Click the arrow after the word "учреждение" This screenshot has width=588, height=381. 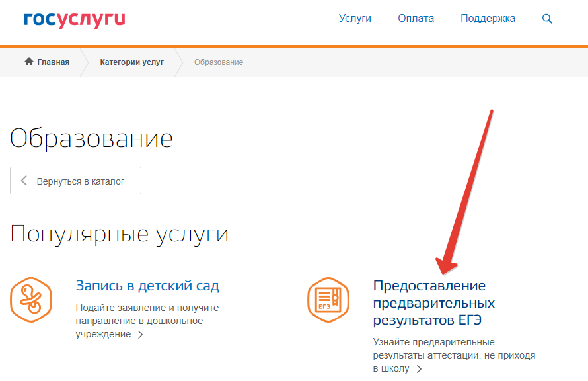(140, 335)
